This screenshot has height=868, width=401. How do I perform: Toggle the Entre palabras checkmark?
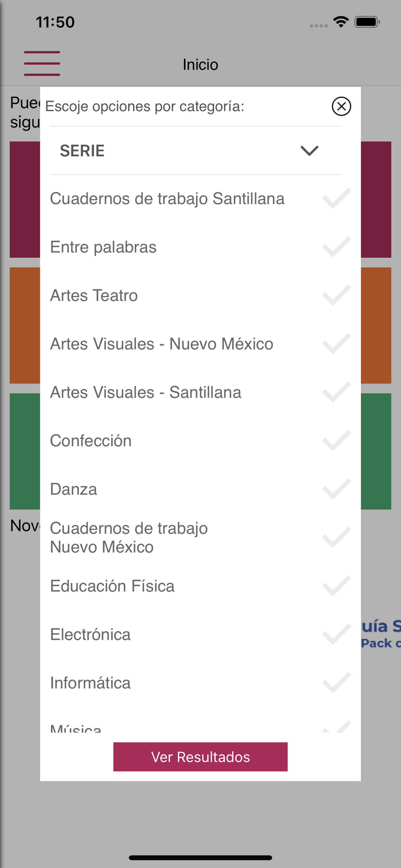[337, 247]
